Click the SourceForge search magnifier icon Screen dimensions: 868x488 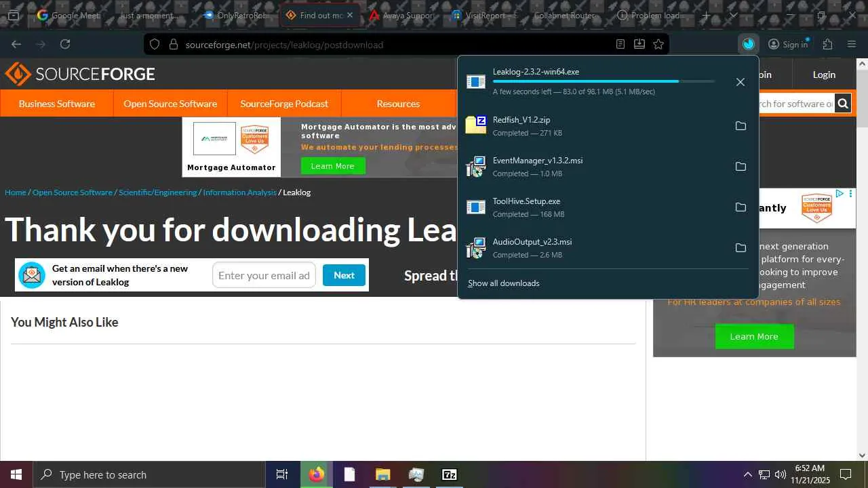843,104
